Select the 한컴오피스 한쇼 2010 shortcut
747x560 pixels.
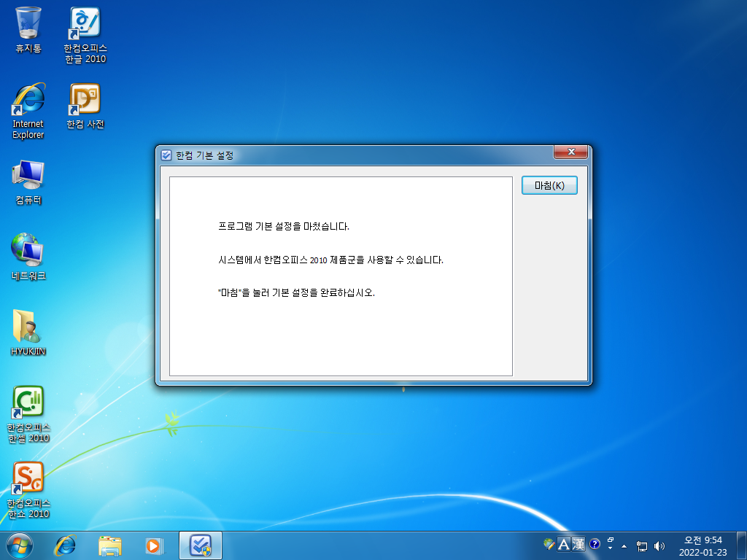click(28, 490)
